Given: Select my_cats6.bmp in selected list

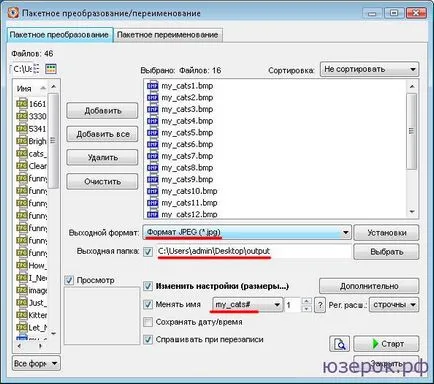Looking at the screenshot, I should click(187, 144).
